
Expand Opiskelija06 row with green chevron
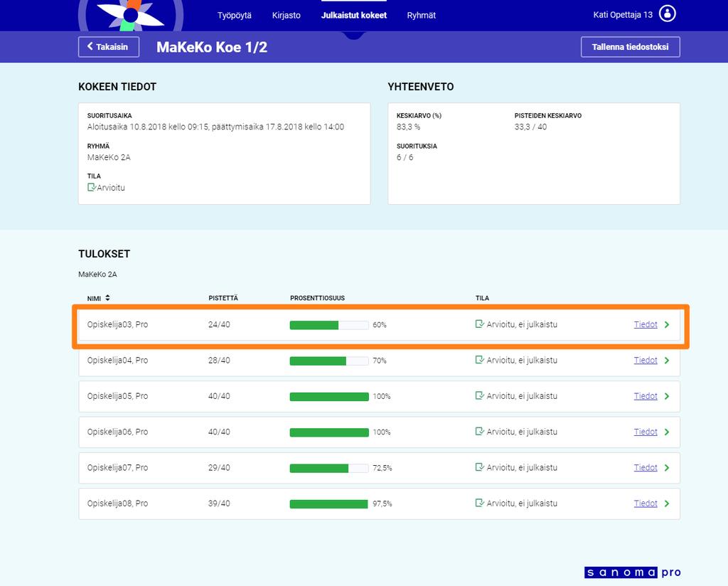(x=667, y=432)
